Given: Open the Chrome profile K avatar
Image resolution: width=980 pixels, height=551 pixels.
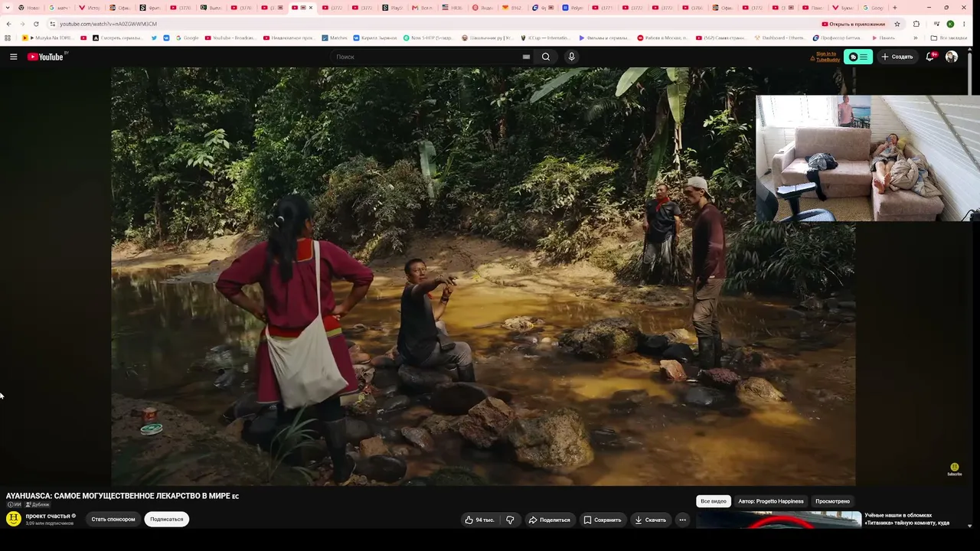Looking at the screenshot, I should click(x=950, y=24).
